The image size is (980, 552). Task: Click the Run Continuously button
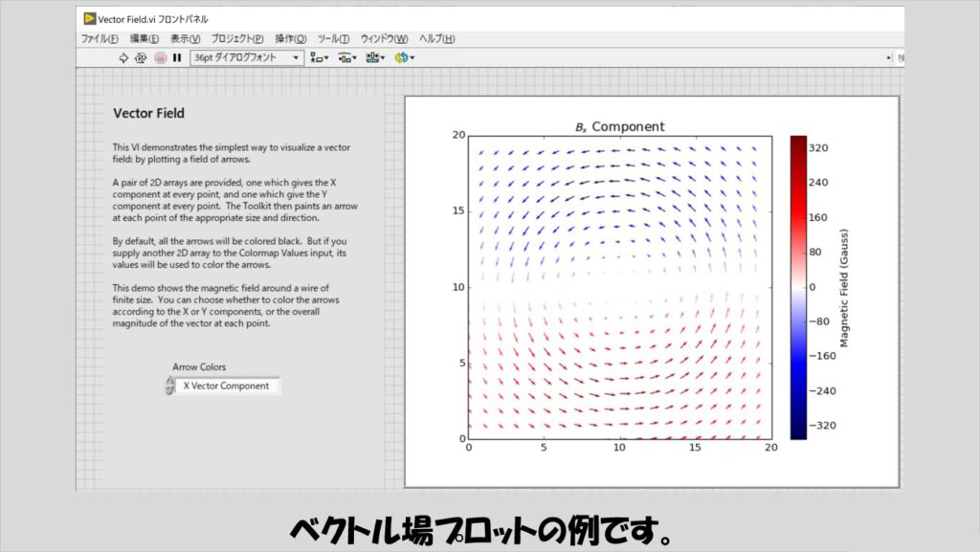141,58
